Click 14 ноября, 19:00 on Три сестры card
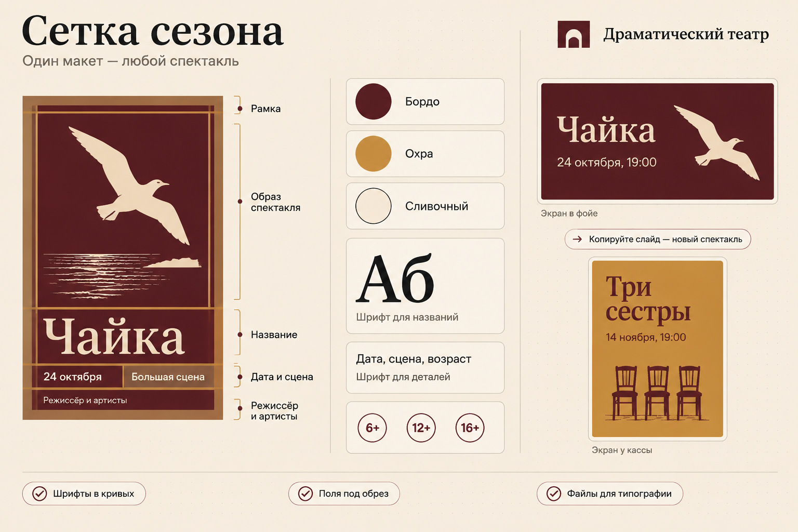This screenshot has width=798, height=532. [x=646, y=337]
